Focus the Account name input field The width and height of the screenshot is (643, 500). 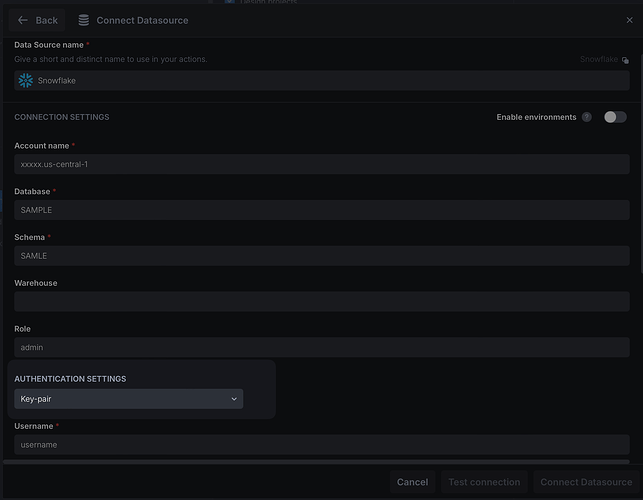pyautogui.click(x=322, y=164)
